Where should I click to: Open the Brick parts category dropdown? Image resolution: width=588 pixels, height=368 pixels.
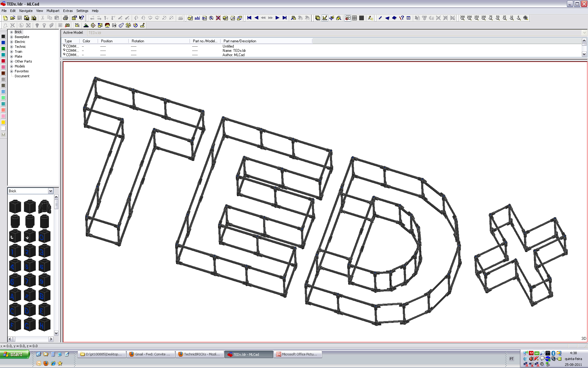click(51, 191)
